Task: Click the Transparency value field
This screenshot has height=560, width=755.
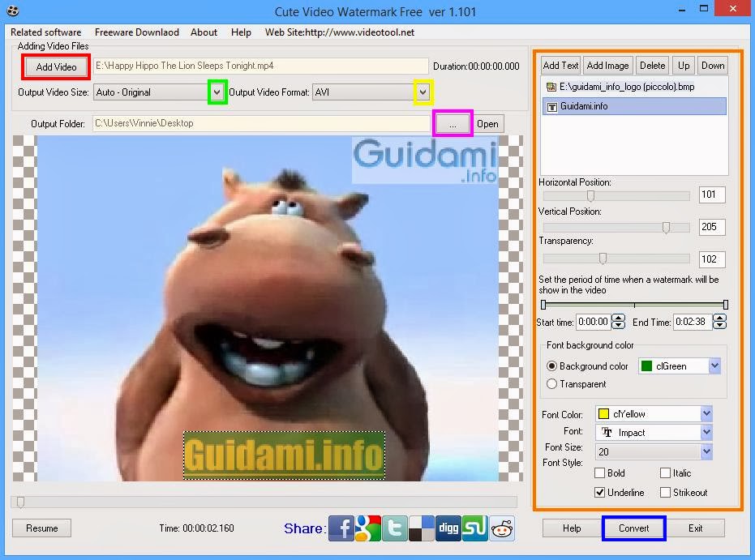Action: (x=712, y=259)
